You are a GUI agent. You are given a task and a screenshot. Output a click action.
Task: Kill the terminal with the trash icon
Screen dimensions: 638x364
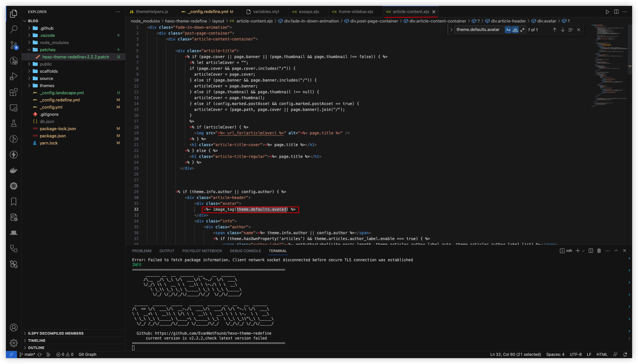click(x=599, y=250)
